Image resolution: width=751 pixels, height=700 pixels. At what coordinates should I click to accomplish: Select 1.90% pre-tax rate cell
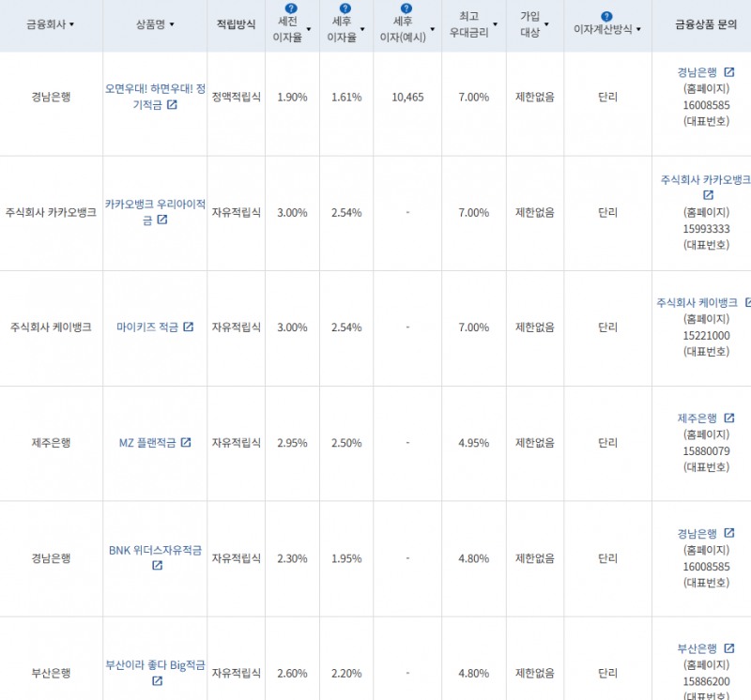click(x=292, y=98)
